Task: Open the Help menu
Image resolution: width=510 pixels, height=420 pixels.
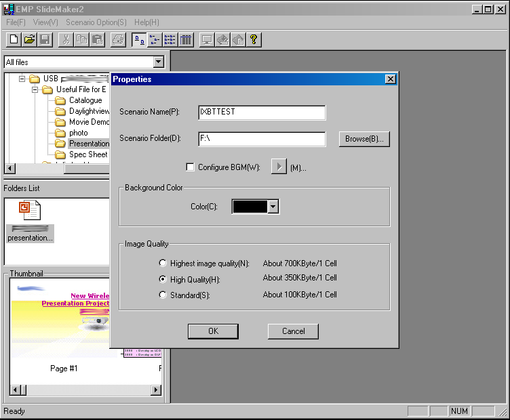Action: click(146, 22)
